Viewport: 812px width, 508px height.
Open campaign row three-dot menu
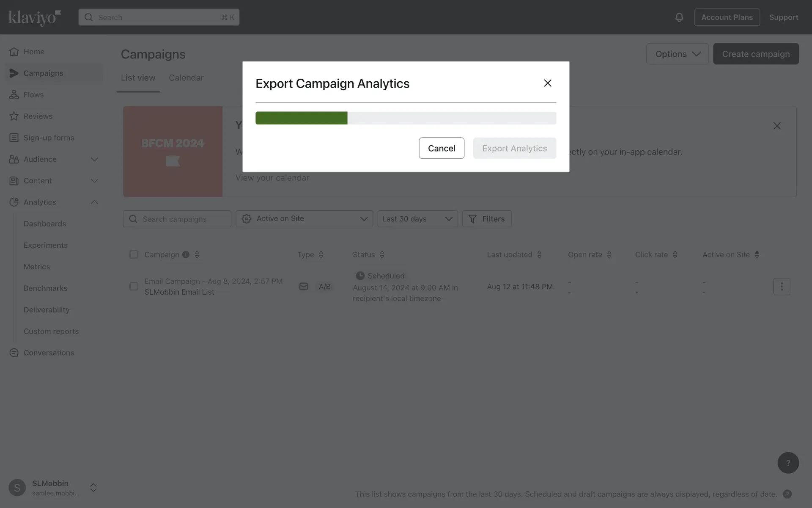[781, 287]
